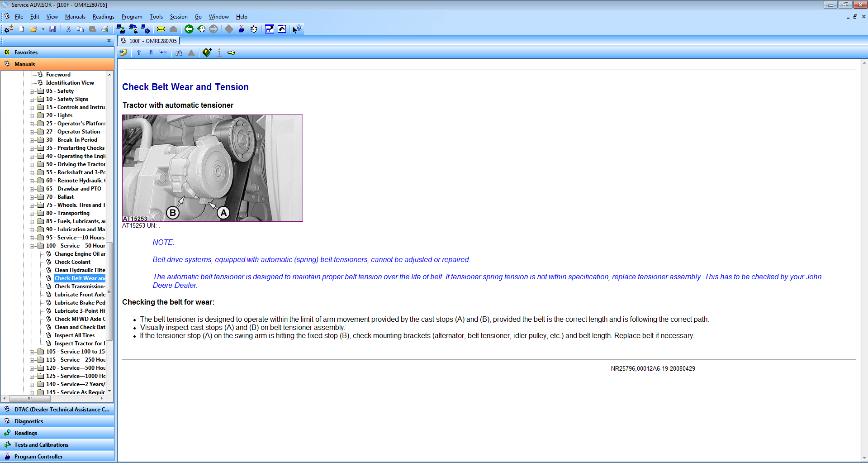
Task: Click the blue down arrow in document toolbar
Action: tap(151, 53)
